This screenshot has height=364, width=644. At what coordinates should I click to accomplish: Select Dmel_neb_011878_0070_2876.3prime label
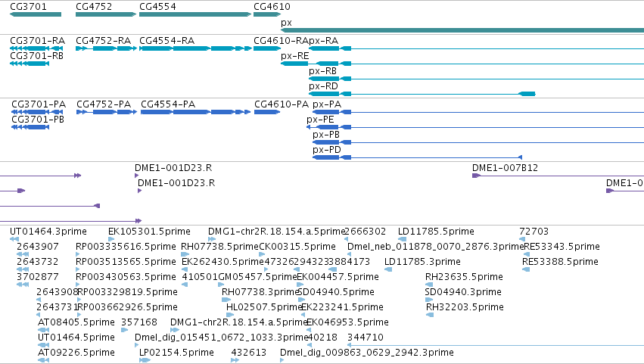point(436,247)
